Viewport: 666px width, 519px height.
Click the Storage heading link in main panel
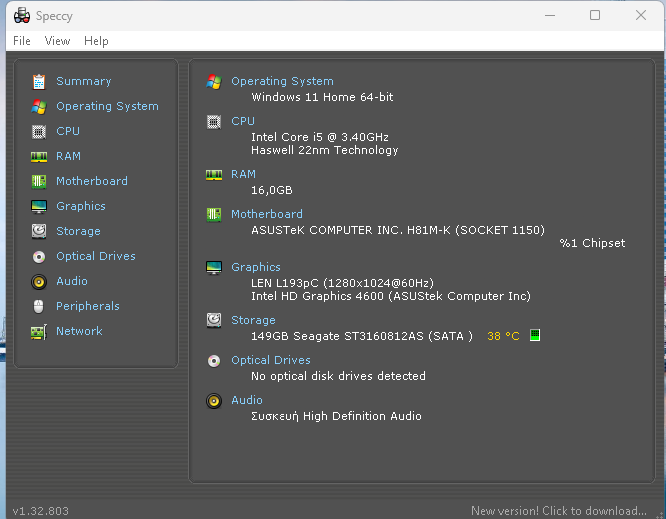(253, 320)
